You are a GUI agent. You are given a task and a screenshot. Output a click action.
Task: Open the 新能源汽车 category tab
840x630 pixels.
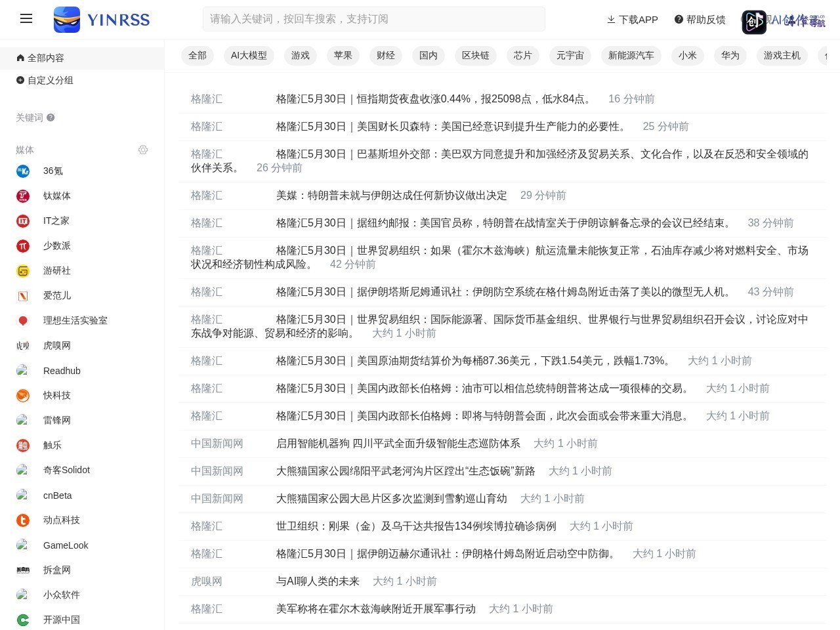(x=631, y=56)
